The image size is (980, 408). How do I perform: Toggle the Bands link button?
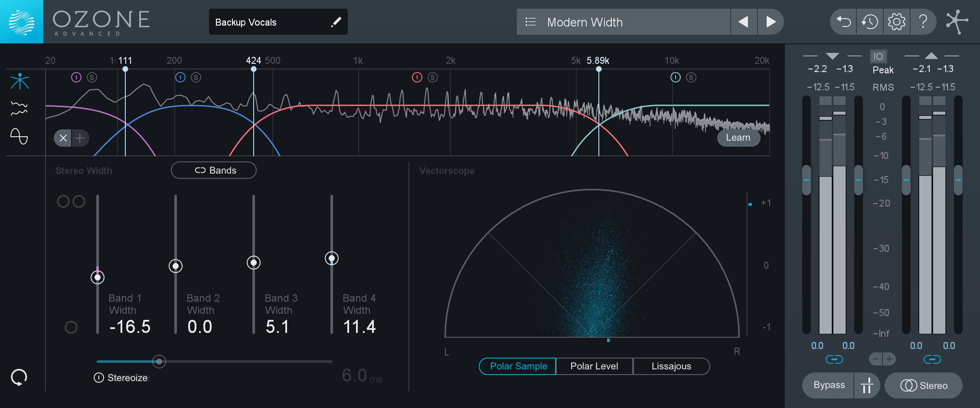(214, 170)
